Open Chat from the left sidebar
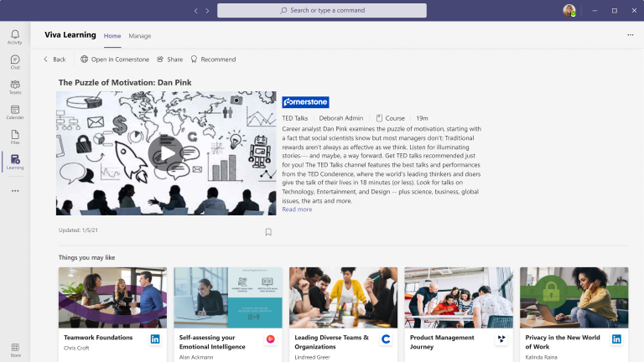This screenshot has height=362, width=644. 15,62
